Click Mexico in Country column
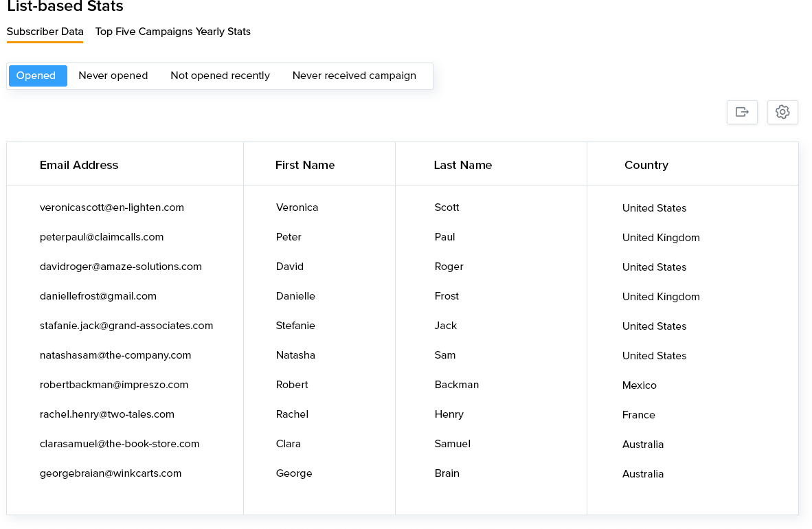This screenshot has width=812, height=529. point(640,385)
